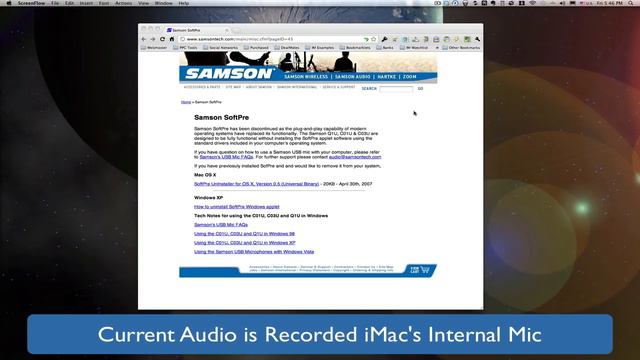Open the wrench settings menu icon
The height and width of the screenshot is (360, 640).
[x=477, y=39]
